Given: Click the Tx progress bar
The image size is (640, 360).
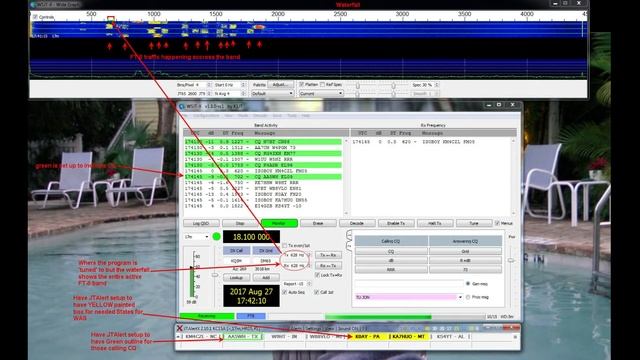Looking at the screenshot, I should (405, 316).
